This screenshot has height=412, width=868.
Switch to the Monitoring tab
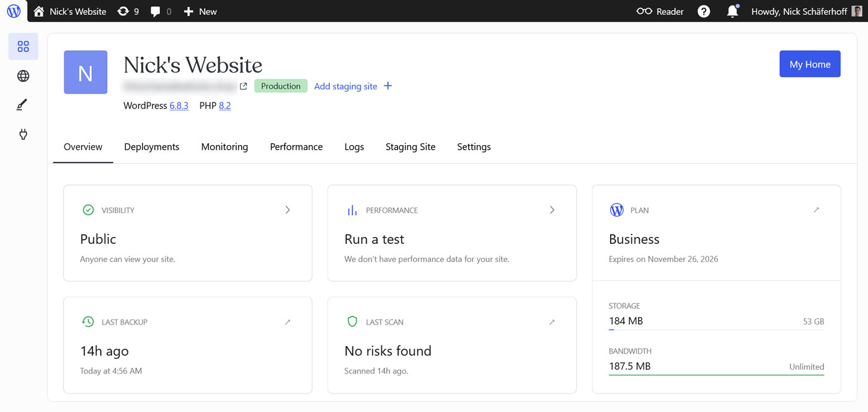224,146
